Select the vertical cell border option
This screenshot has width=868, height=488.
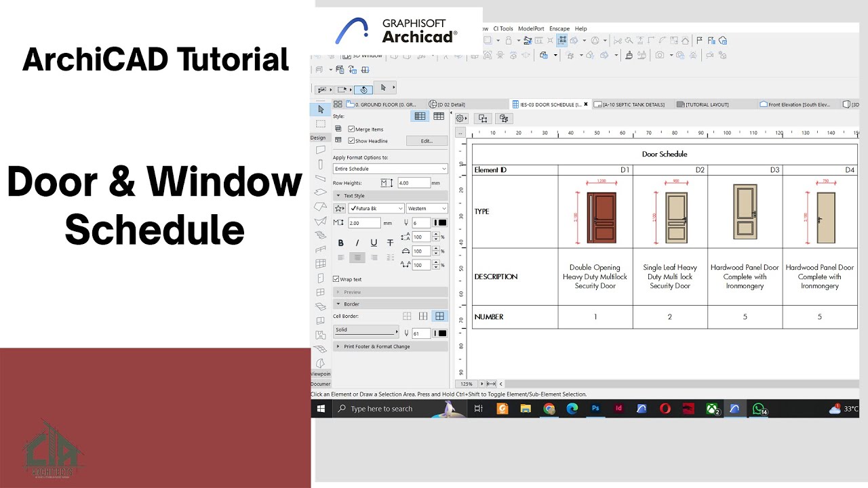[x=423, y=316]
